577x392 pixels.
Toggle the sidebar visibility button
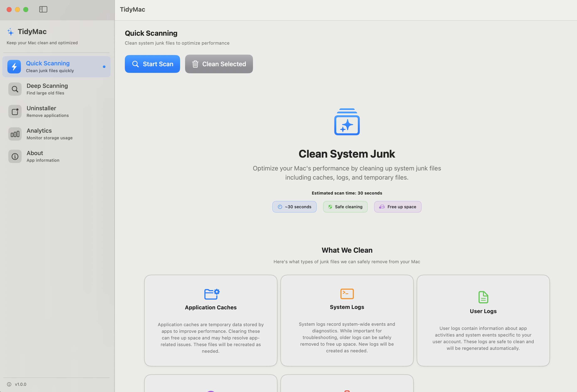(x=43, y=9)
